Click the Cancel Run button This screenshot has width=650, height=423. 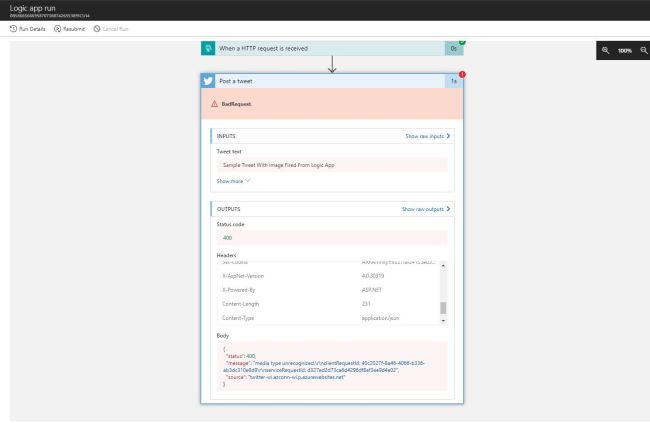pyautogui.click(x=111, y=29)
